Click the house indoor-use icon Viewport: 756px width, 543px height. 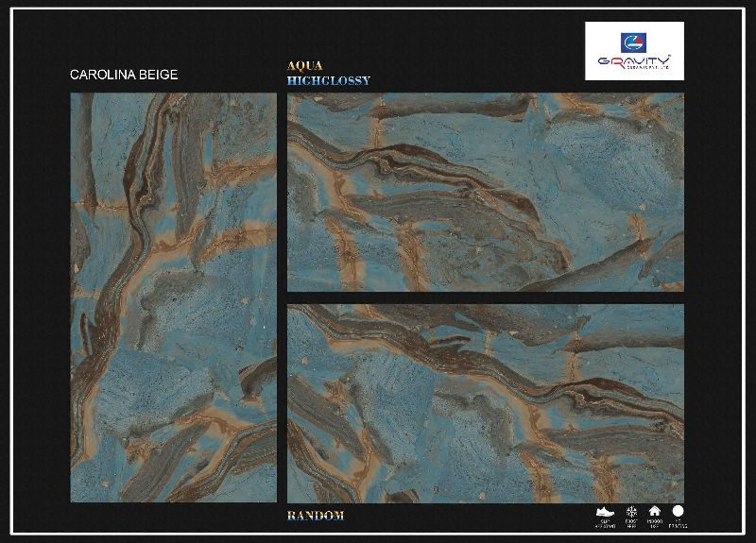pyautogui.click(x=654, y=511)
